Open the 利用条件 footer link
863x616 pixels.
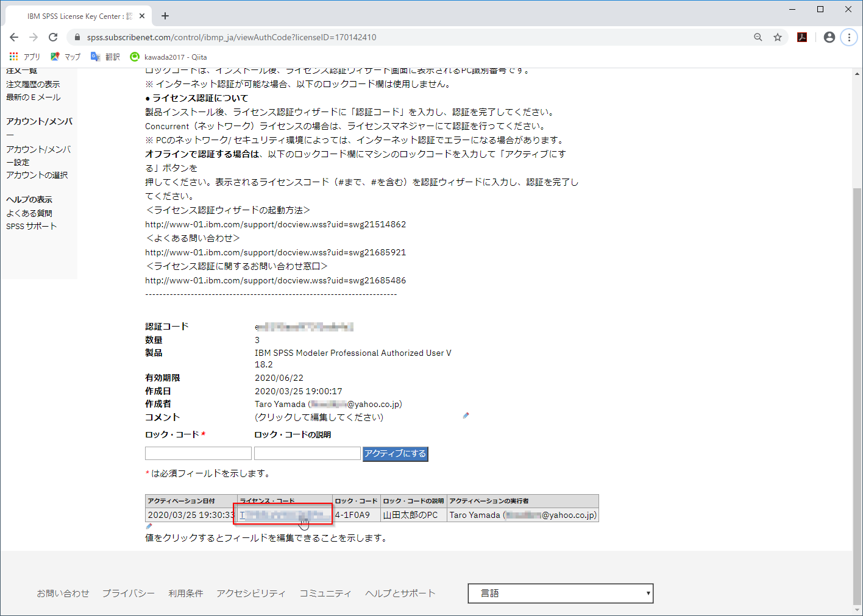click(x=186, y=593)
